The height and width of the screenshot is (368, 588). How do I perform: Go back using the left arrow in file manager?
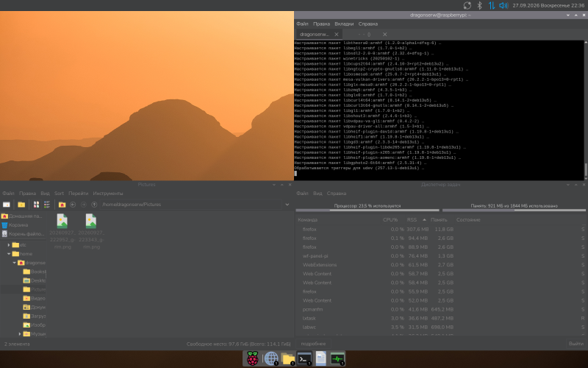pos(73,205)
